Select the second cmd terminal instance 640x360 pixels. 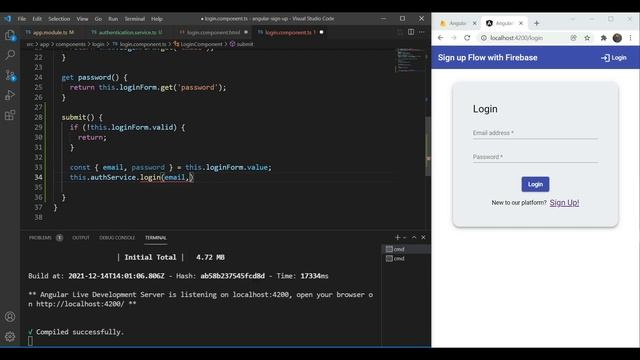[x=406, y=258]
